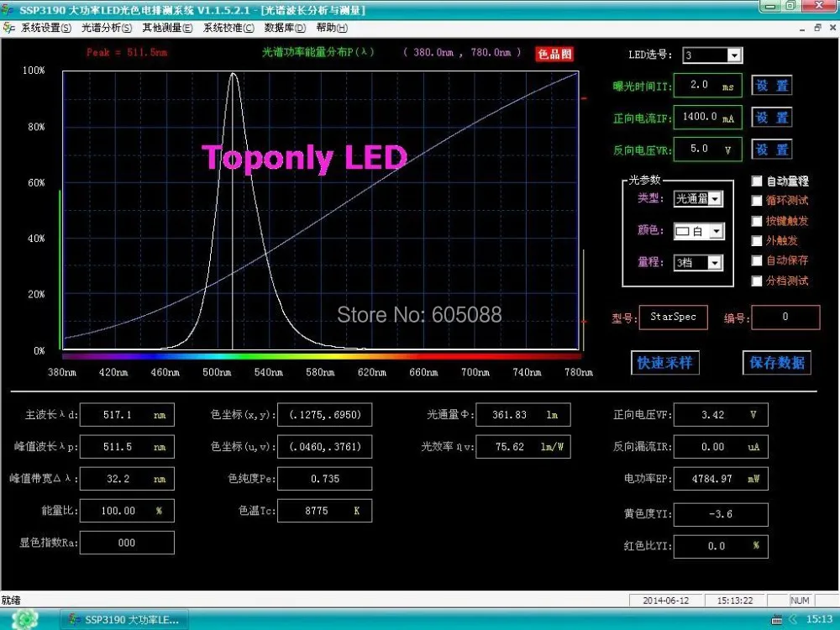Click the 曝光时间IT input field
840x630 pixels.
pyautogui.click(x=707, y=85)
